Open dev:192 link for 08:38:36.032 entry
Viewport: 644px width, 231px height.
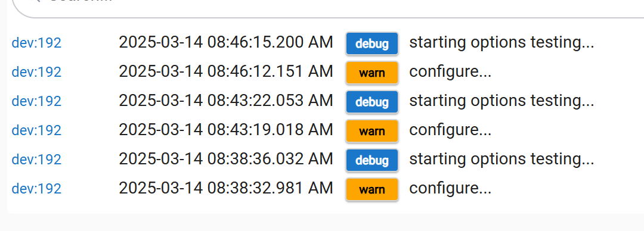pyautogui.click(x=36, y=159)
